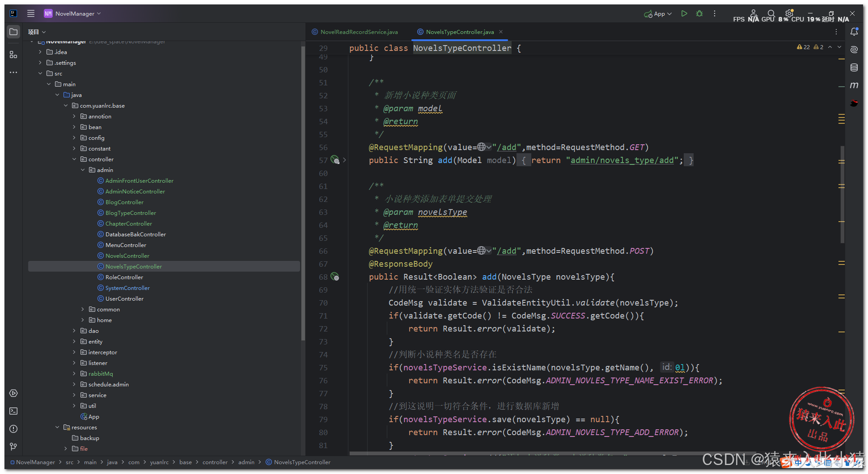Viewport: 868px width, 474px height.
Task: Click the editor vertical scrollbar thumb
Action: 842,194
